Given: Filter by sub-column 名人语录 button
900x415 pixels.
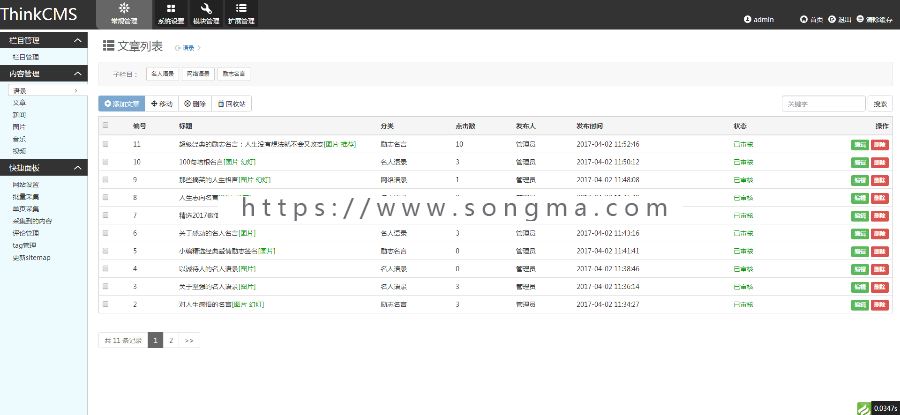Looking at the screenshot, I should [x=162, y=73].
